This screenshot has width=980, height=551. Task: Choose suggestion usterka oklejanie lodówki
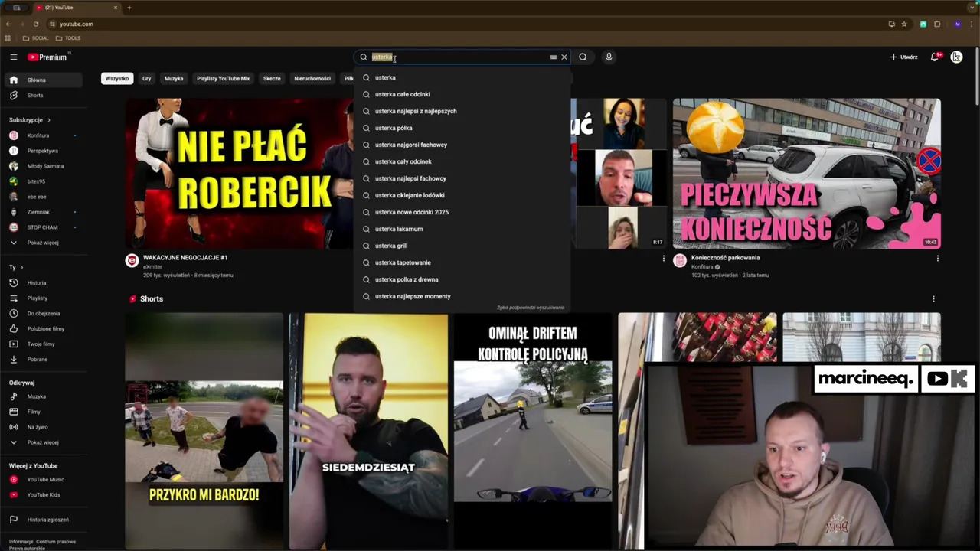click(x=462, y=195)
